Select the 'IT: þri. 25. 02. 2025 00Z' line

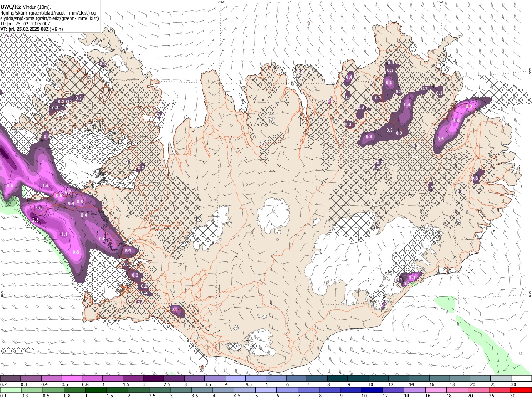pyautogui.click(x=26, y=24)
